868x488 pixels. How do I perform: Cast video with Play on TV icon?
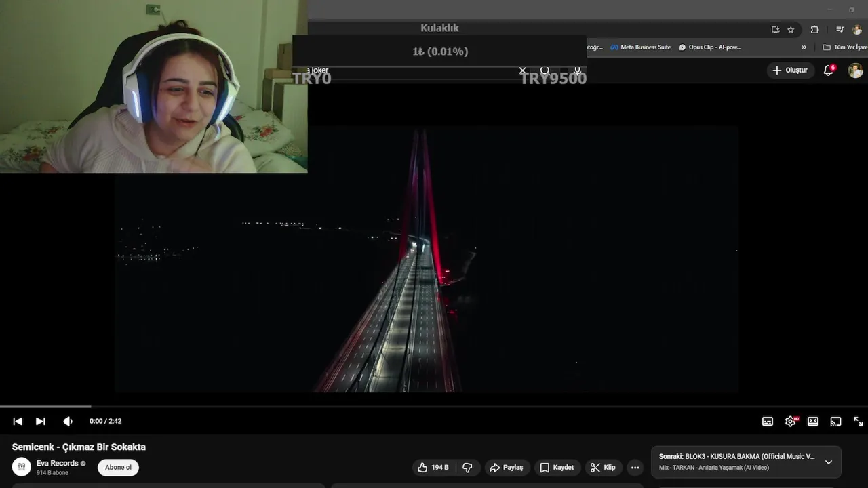(835, 421)
